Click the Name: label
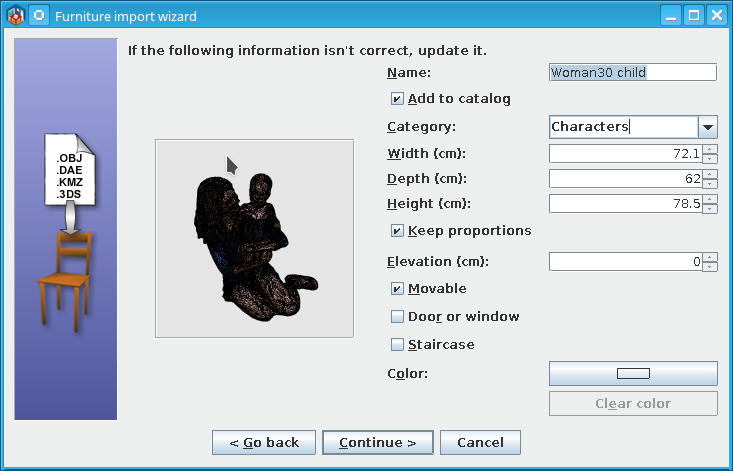The image size is (733, 471). [409, 73]
